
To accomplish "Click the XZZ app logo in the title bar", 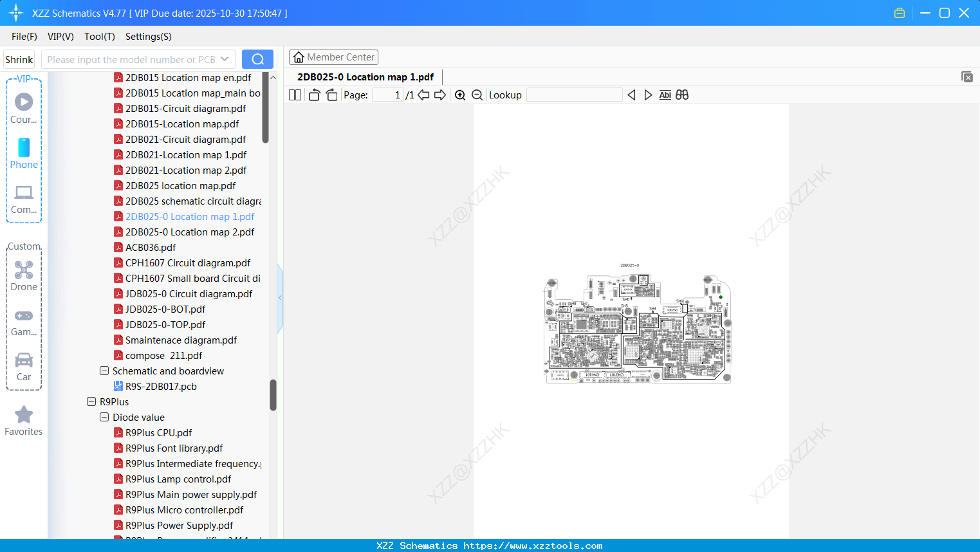I will pyautogui.click(x=16, y=13).
